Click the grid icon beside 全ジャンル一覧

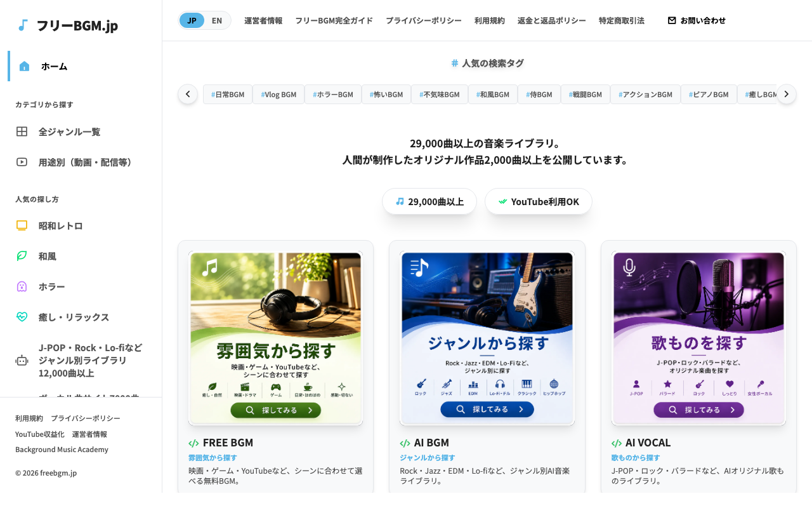click(22, 131)
